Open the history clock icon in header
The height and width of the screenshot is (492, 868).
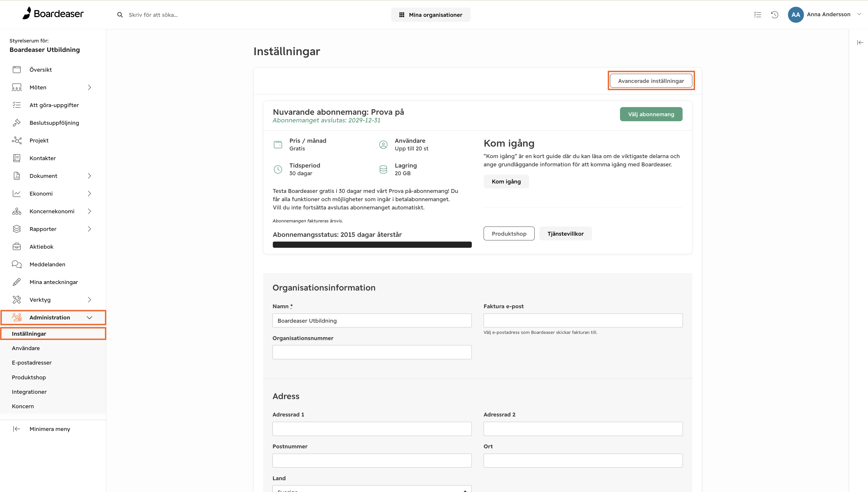coord(775,14)
